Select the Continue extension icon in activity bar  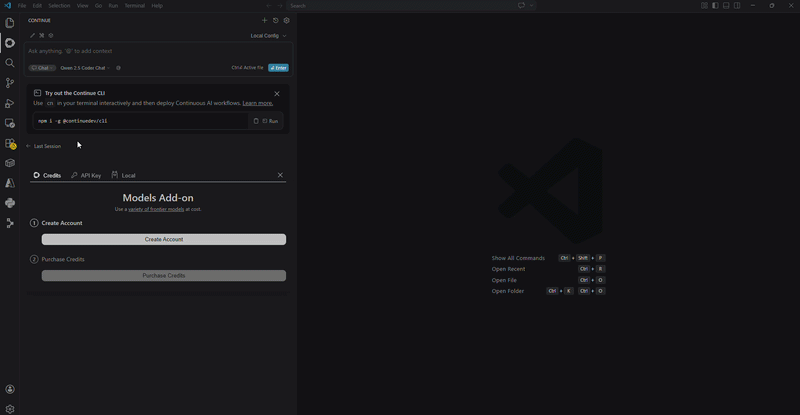point(10,43)
